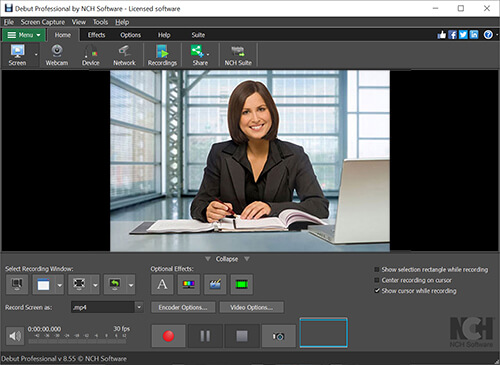Expand the green Menu dropdown
Image resolution: width=500 pixels, height=365 pixels.
[x=24, y=35]
